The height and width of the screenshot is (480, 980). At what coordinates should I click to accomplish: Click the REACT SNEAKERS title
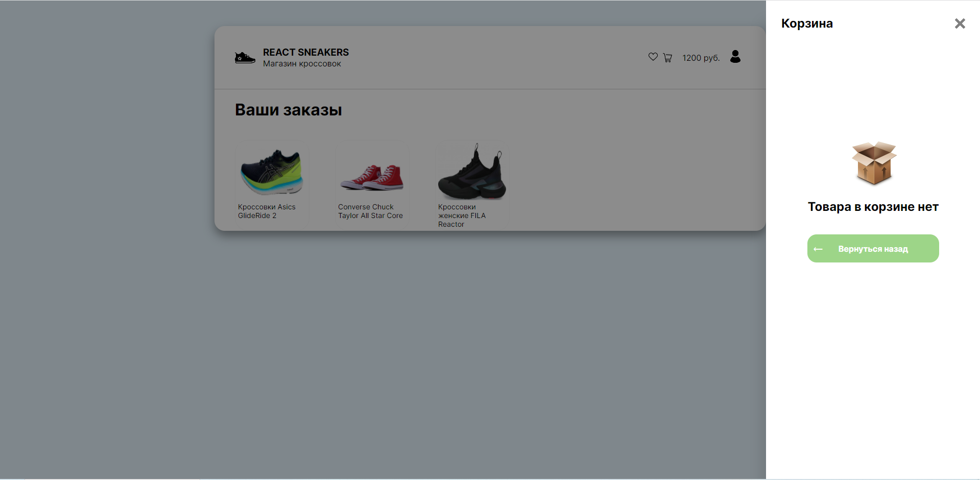(306, 52)
